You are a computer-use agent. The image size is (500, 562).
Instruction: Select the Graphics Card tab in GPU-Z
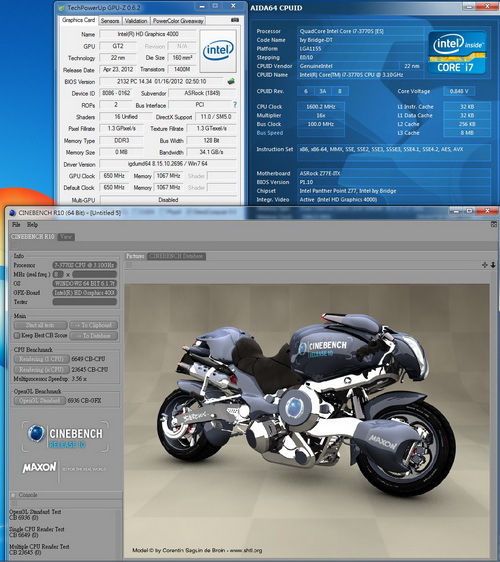78,20
